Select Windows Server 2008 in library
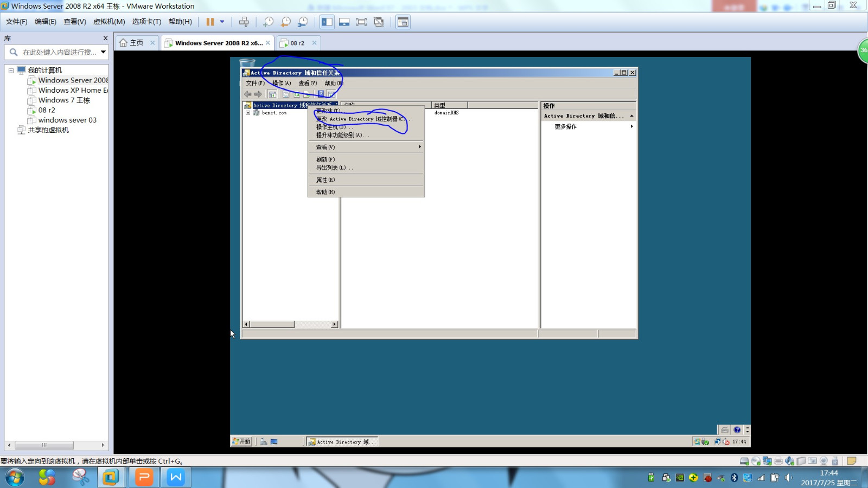The height and width of the screenshot is (488, 868). 68,80
